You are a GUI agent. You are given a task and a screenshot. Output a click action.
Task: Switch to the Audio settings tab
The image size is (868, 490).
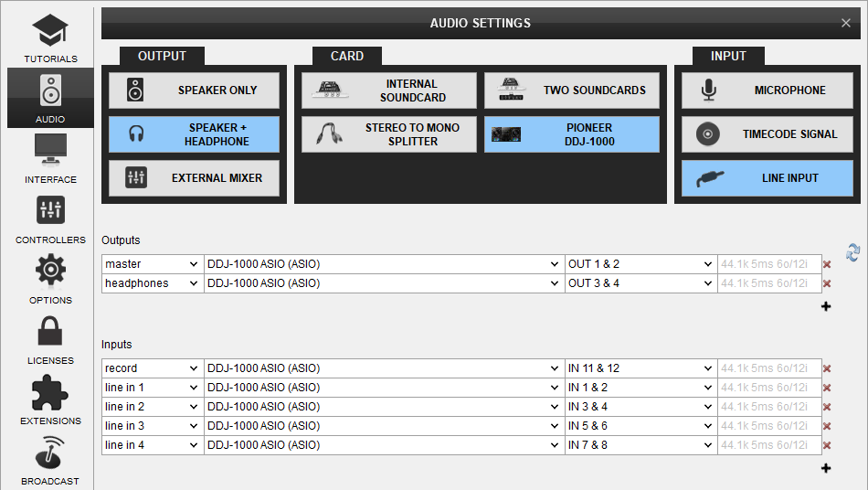coord(50,98)
